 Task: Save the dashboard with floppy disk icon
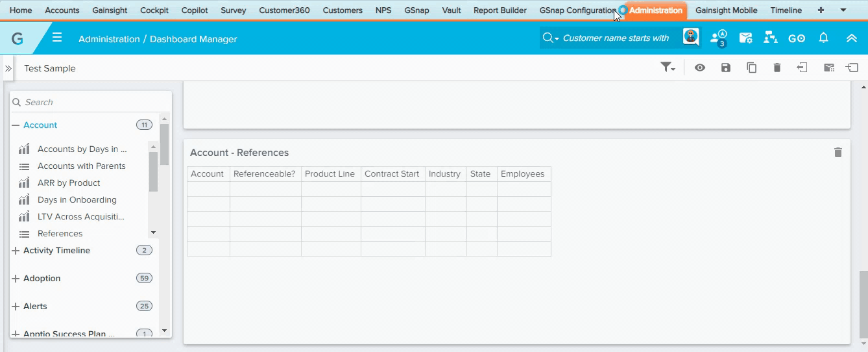(726, 68)
